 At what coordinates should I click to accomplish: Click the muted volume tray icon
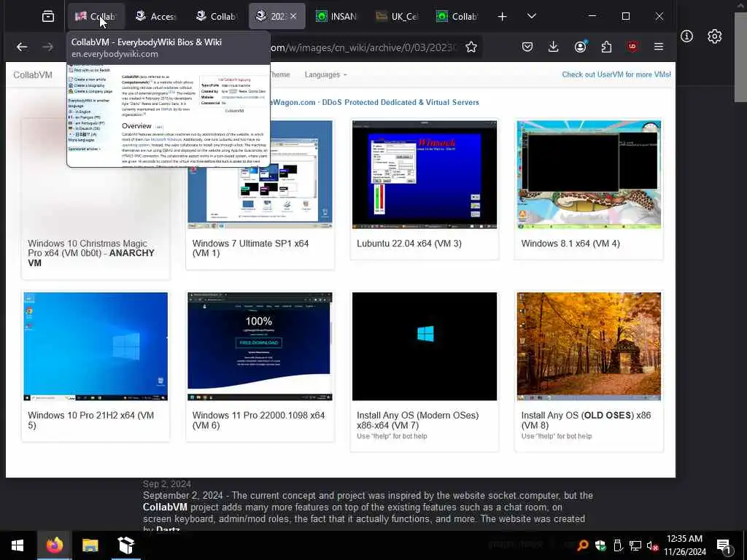652,545
